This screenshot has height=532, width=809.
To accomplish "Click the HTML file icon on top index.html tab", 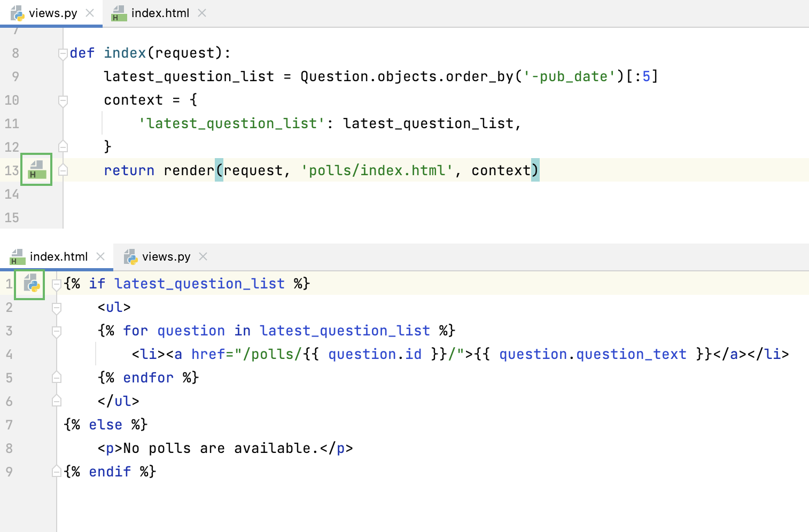I will pos(119,12).
